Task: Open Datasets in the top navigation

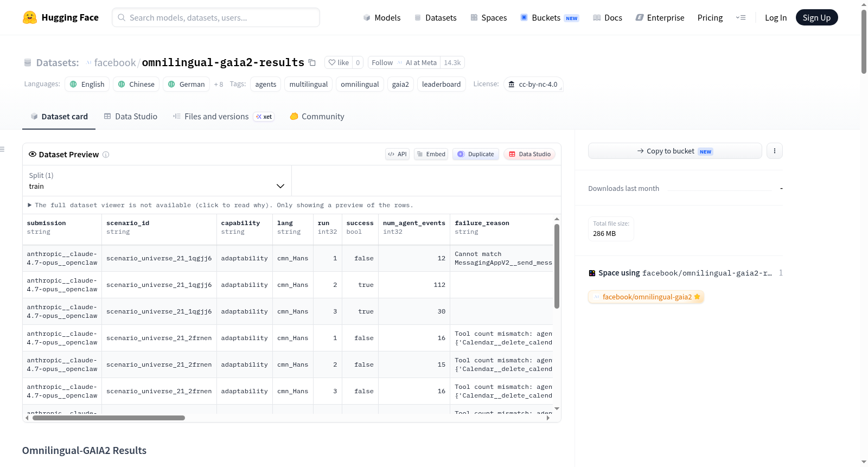Action: [436, 17]
